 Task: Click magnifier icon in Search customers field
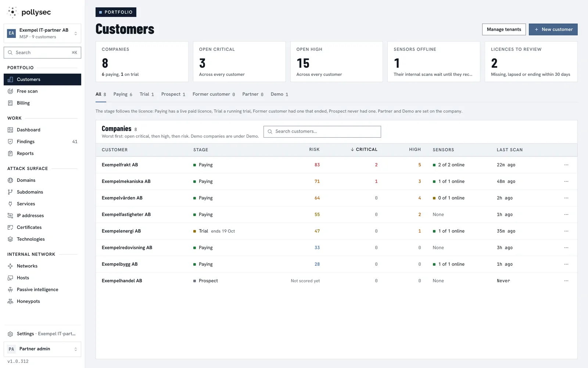270,132
